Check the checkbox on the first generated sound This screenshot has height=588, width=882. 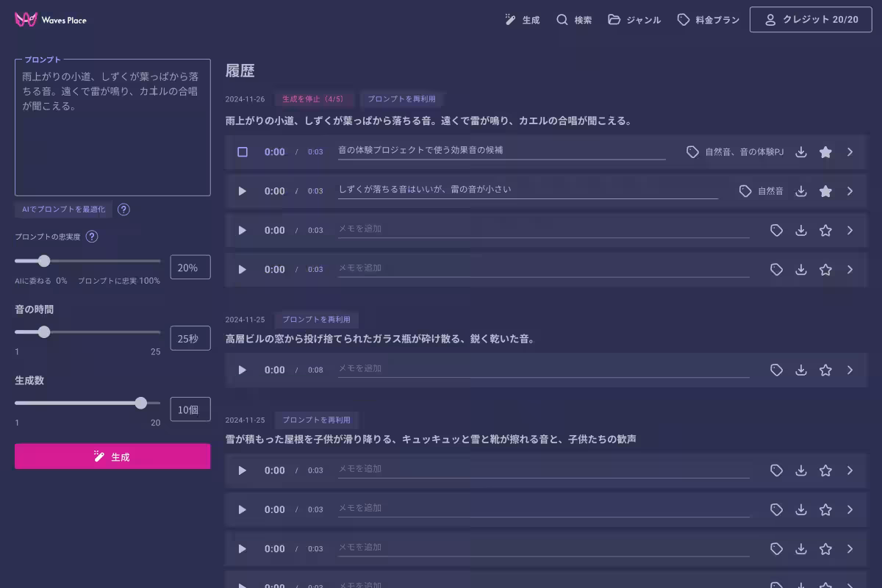click(242, 151)
